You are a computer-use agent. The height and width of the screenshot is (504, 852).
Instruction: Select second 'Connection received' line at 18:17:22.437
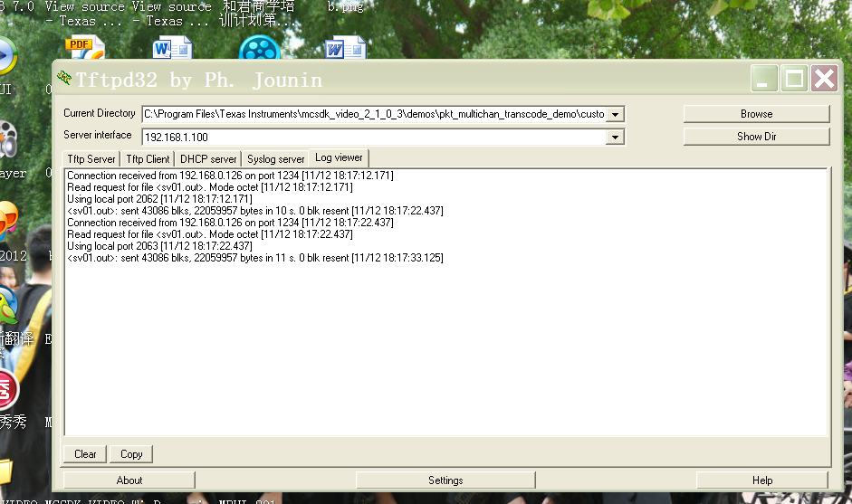pos(230,223)
